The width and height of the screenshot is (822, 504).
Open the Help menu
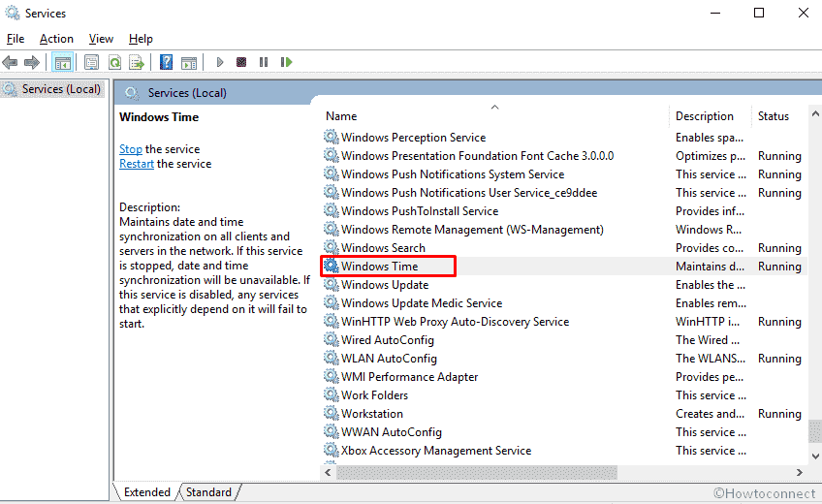pos(141,39)
